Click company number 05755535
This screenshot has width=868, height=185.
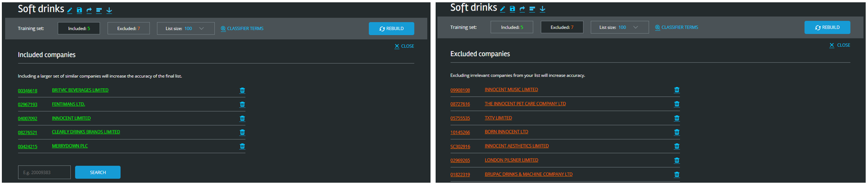pyautogui.click(x=460, y=118)
